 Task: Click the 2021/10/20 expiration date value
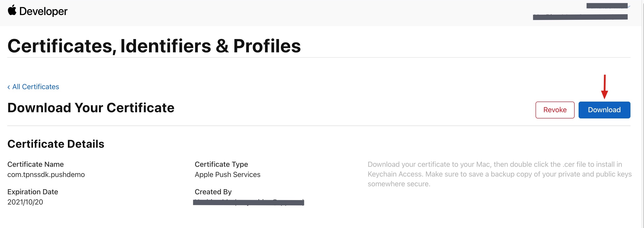pyautogui.click(x=25, y=202)
